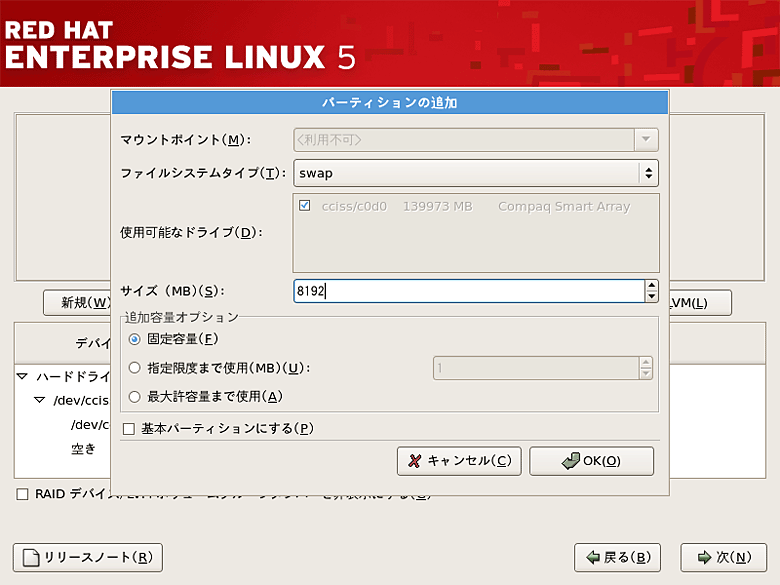
Task: Click the OK(O) button
Action: coord(591,461)
